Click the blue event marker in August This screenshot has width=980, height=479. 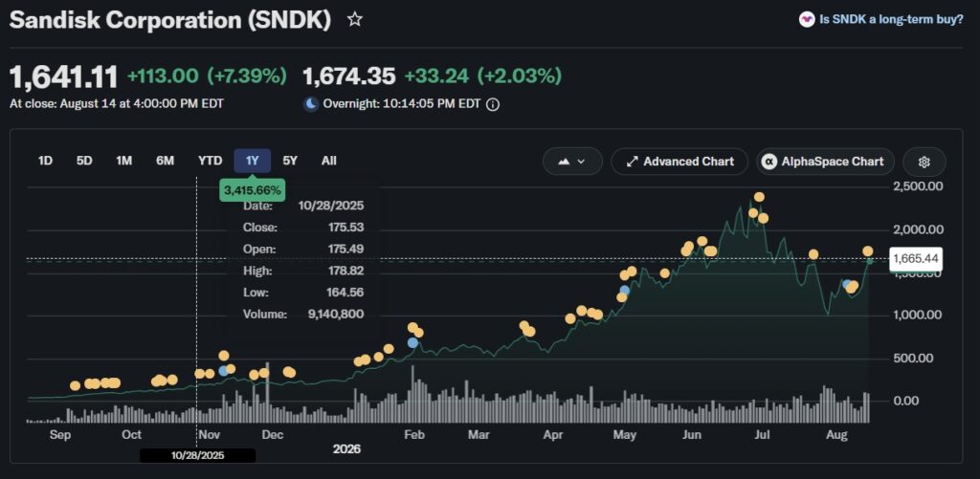[x=848, y=285]
